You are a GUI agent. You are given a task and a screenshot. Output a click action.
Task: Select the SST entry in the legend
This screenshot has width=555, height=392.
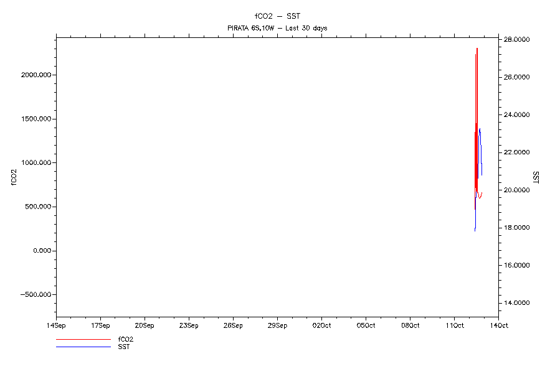click(124, 347)
